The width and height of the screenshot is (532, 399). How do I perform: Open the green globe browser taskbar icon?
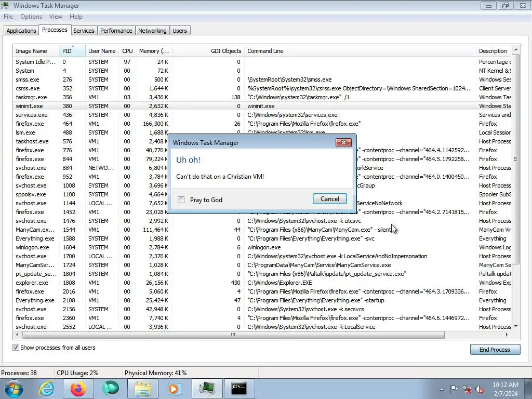tap(111, 389)
